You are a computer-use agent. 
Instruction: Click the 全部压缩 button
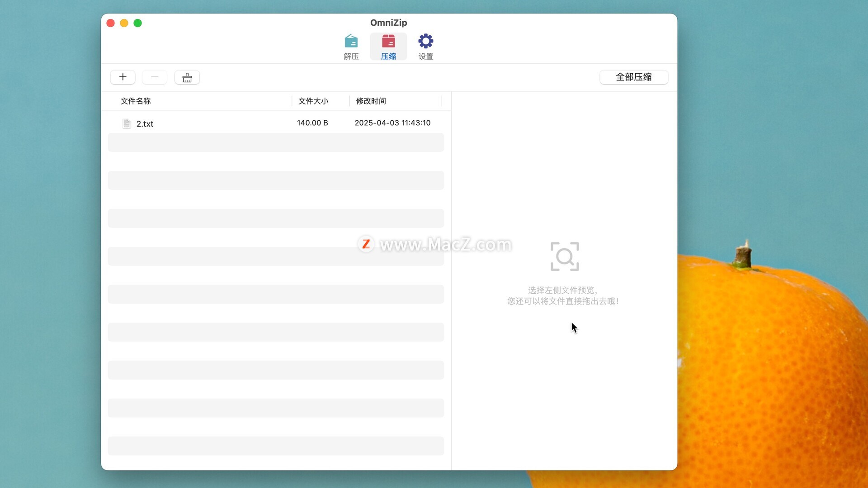(634, 77)
